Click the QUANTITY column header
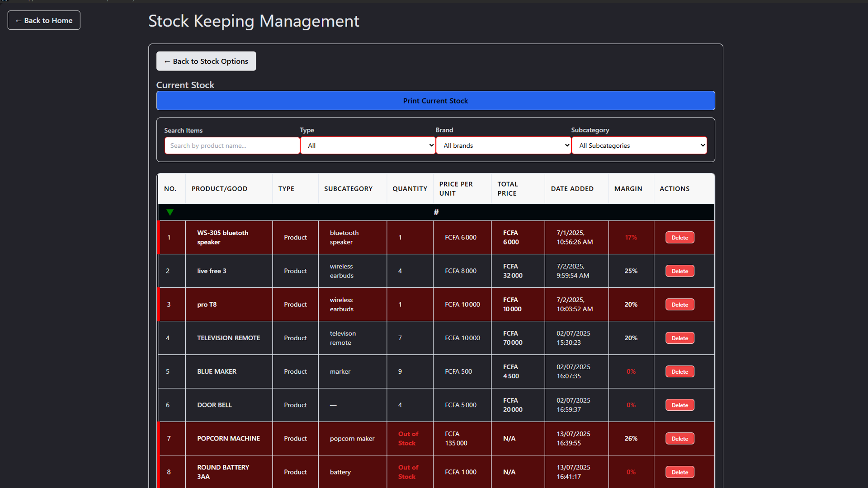Image resolution: width=868 pixels, height=488 pixels. click(x=410, y=189)
